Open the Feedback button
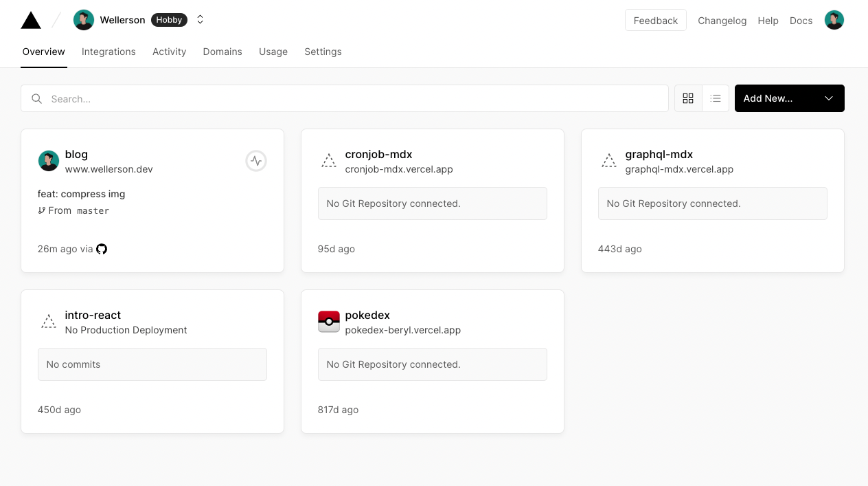Image resolution: width=868 pixels, height=486 pixels. coord(655,21)
